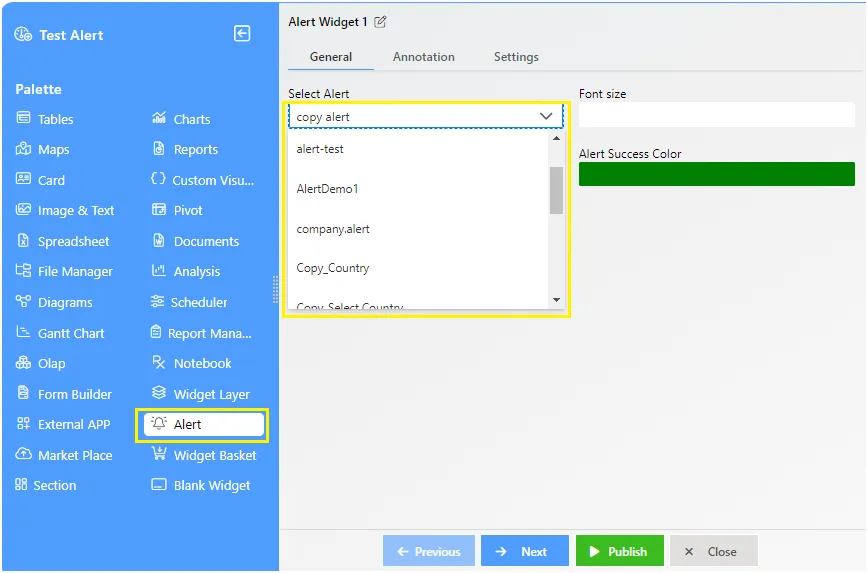Viewport: 868px width, 573px height.
Task: Select Maps from the palette
Action: 43,149
